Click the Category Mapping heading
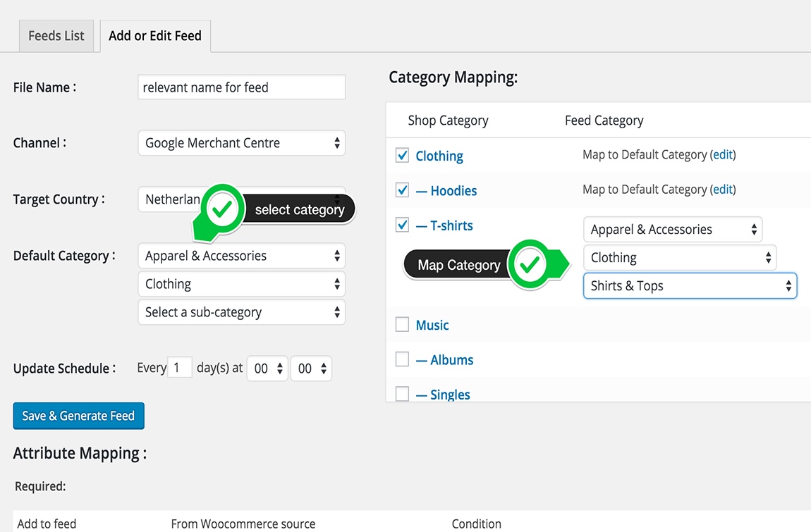 coord(453,78)
